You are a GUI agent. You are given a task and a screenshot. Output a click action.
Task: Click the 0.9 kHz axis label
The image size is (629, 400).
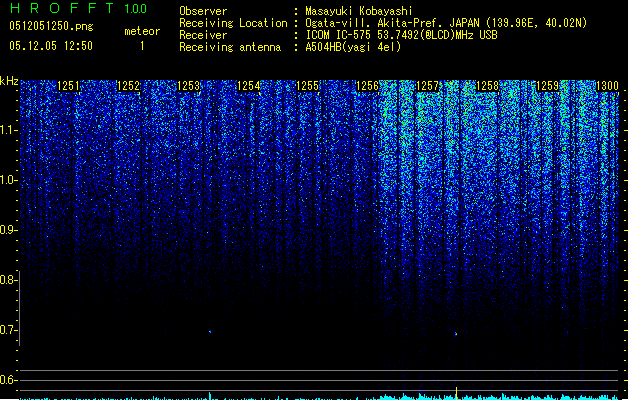pyautogui.click(x=8, y=230)
